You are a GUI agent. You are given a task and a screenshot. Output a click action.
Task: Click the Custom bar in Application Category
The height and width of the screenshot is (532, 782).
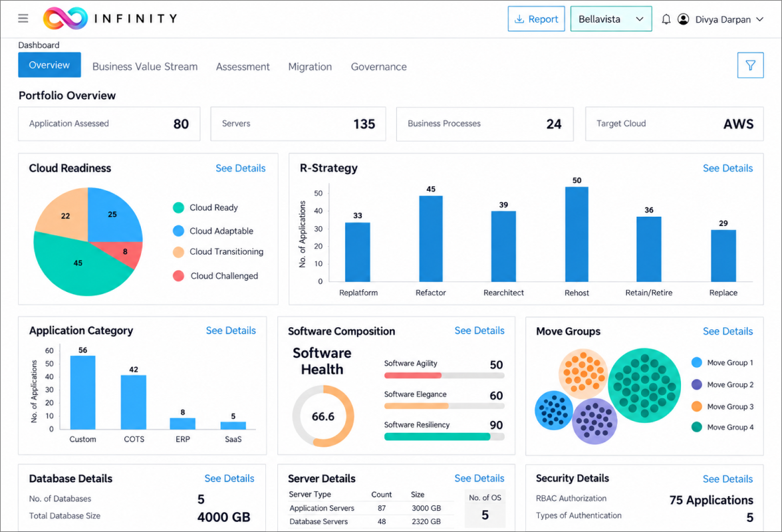pos(82,392)
